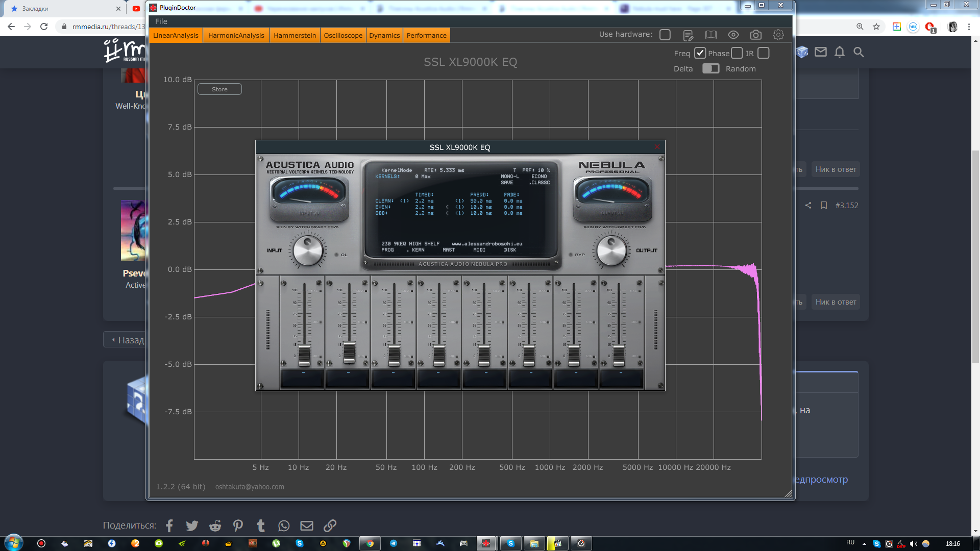
Task: Click the ECONO option in Nebula display
Action: (539, 177)
